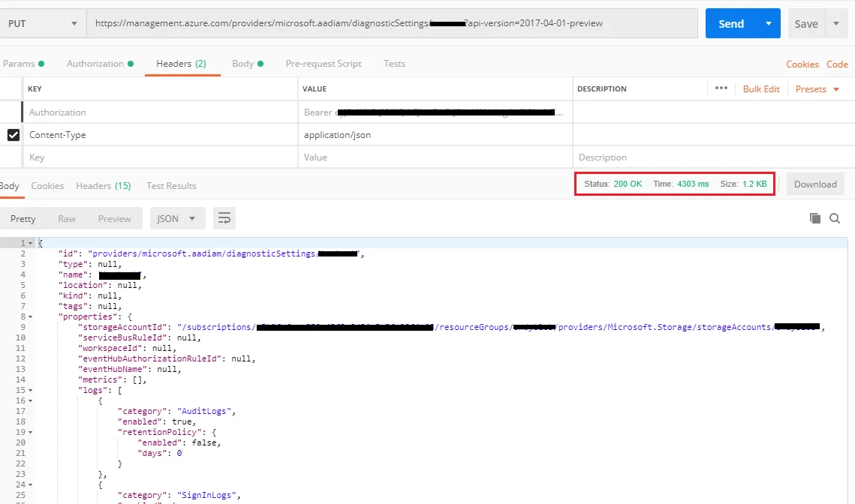Switch to the Params tab
Screen dimensions: 855x504
pyautogui.click(x=23, y=64)
